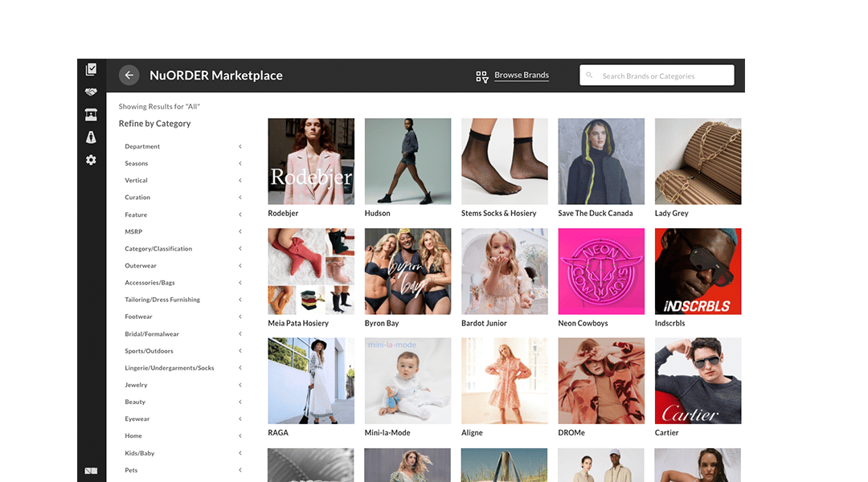Click the Refine by Category heading
Image resolution: width=868 pixels, height=482 pixels.
(154, 124)
